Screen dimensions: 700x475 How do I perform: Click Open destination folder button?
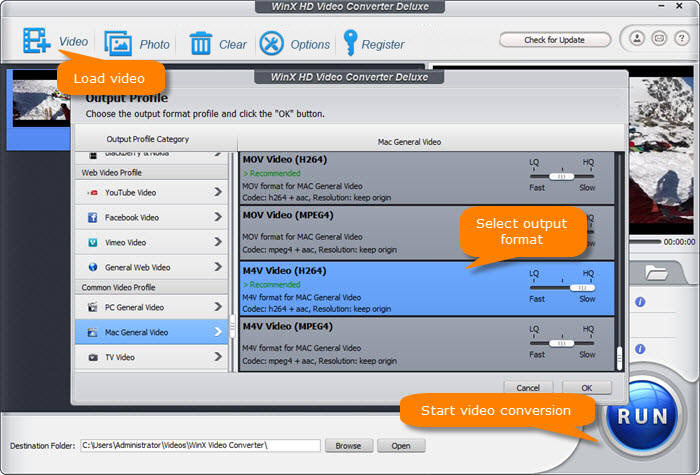click(x=401, y=446)
